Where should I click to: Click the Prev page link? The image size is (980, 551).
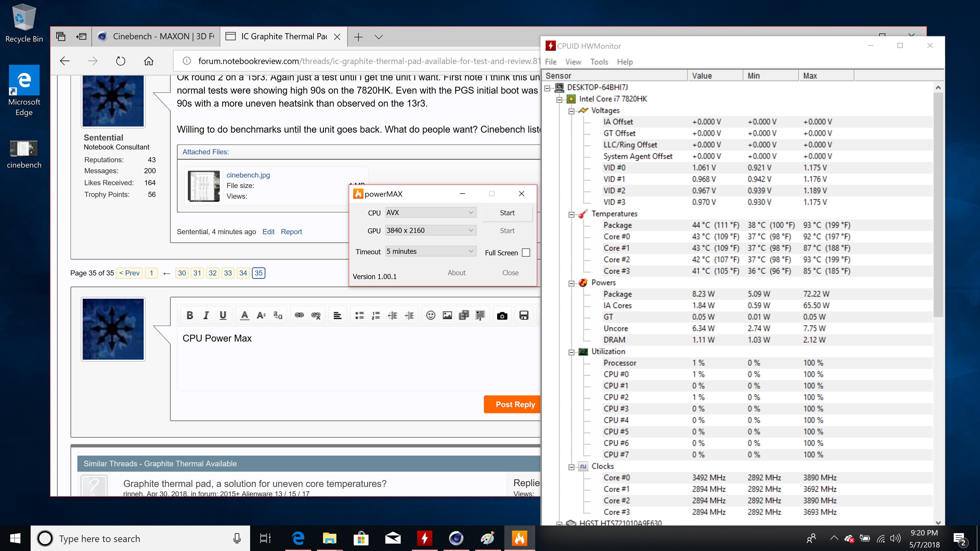129,273
